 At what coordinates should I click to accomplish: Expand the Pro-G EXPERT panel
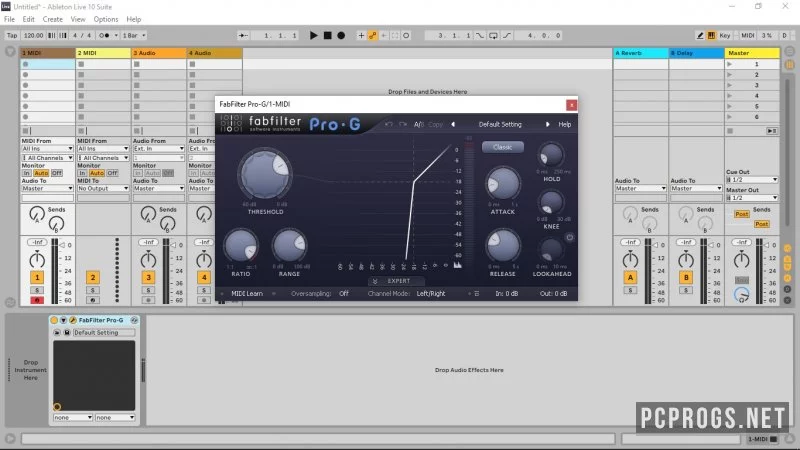pos(396,281)
